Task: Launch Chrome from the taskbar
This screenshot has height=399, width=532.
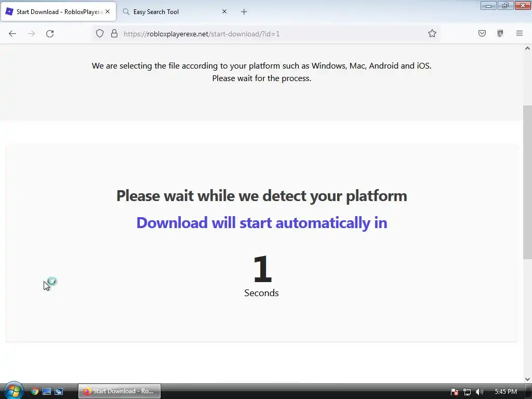Action: (x=35, y=391)
